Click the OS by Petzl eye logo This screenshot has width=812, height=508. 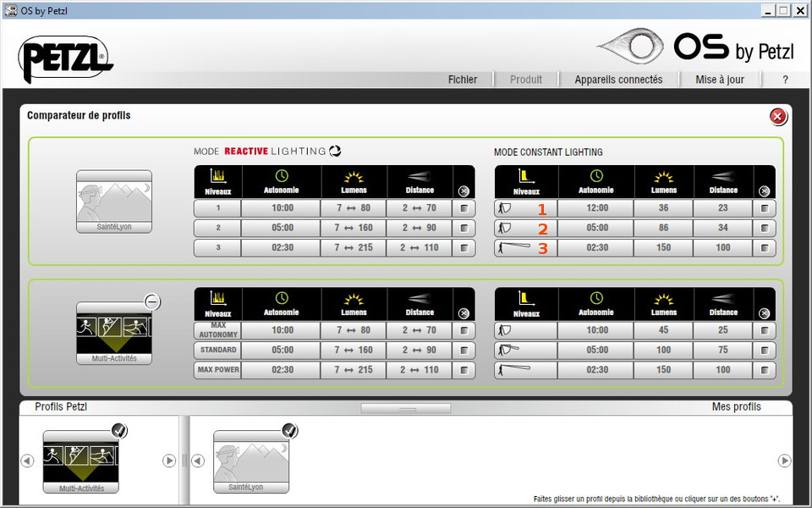pyautogui.click(x=631, y=46)
